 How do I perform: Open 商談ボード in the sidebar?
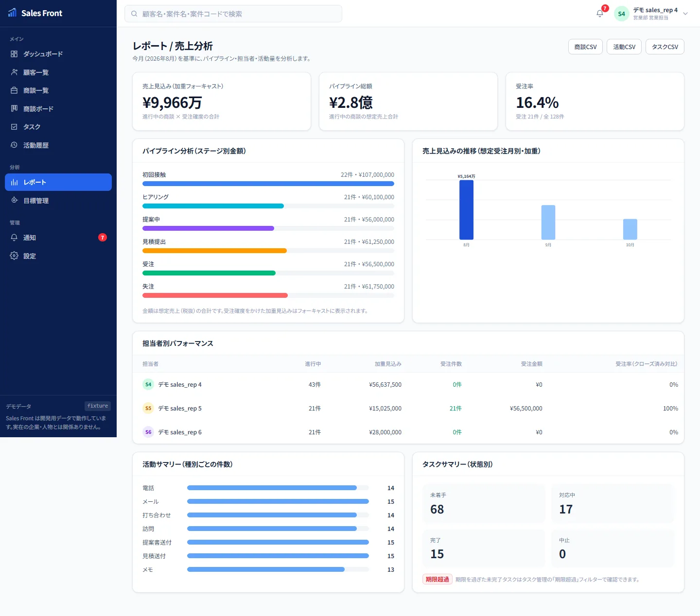[x=58, y=108]
